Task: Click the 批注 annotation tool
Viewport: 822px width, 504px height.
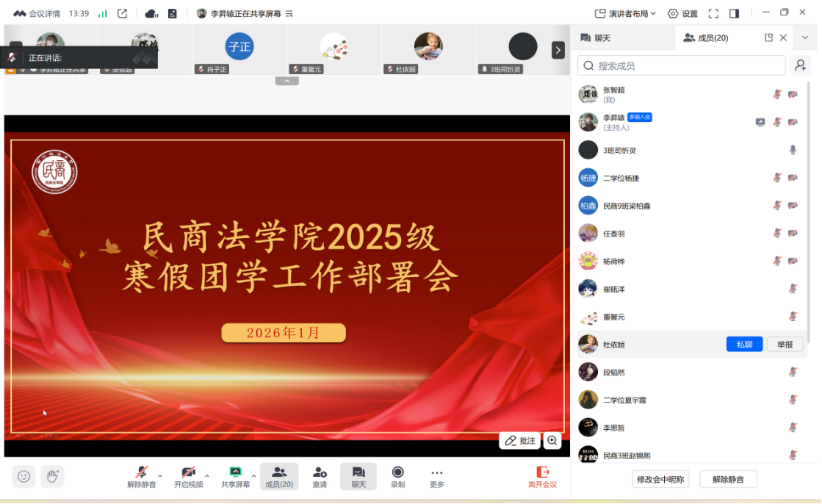Action: click(x=520, y=441)
